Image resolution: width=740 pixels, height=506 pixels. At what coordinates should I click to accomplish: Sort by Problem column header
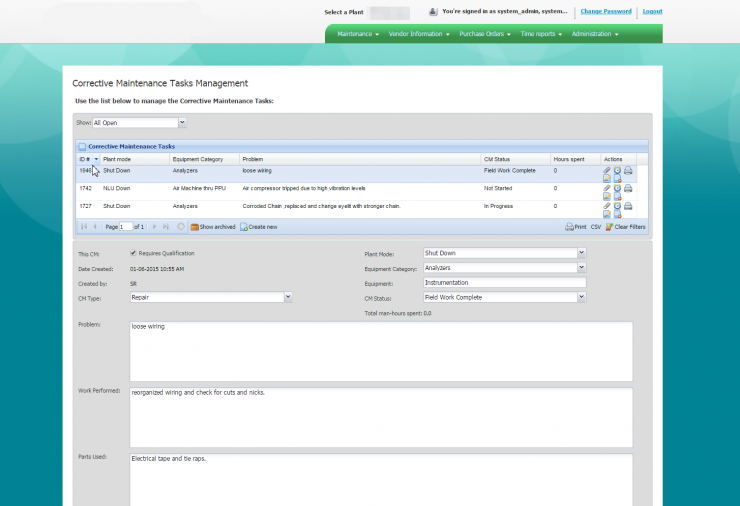(360, 159)
